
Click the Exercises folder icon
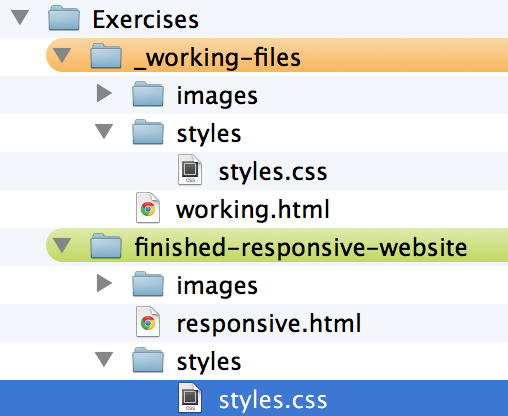[64, 18]
